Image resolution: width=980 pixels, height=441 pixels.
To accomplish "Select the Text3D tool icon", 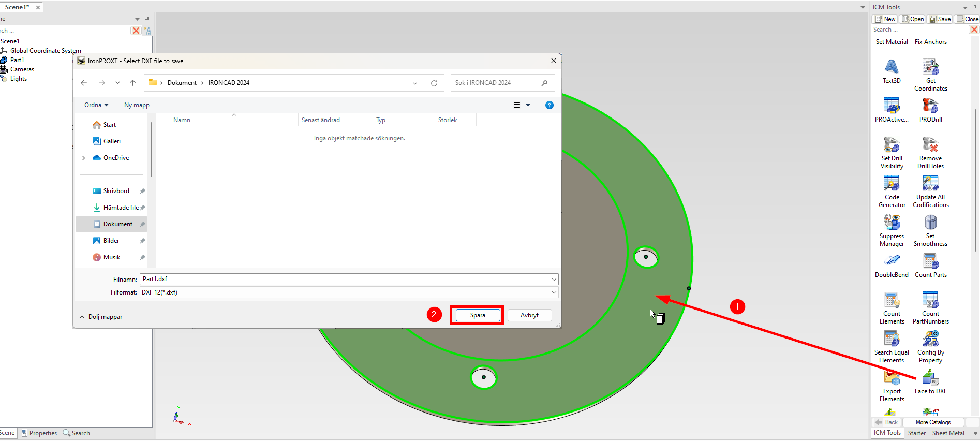I will point(892,67).
